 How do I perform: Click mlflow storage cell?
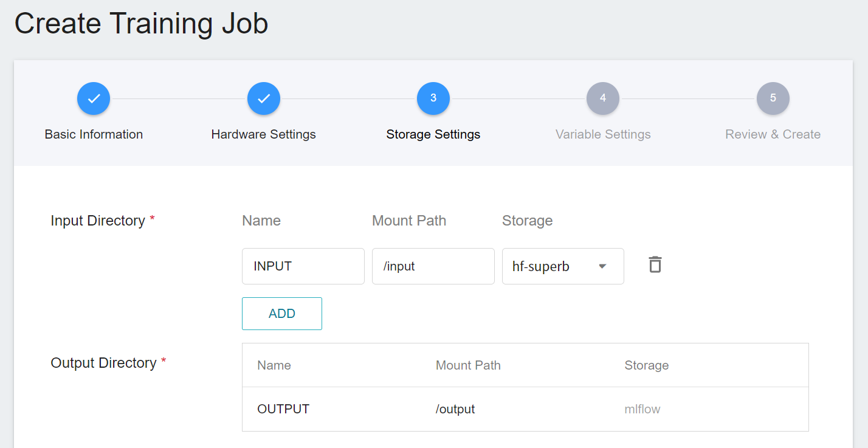pos(642,409)
